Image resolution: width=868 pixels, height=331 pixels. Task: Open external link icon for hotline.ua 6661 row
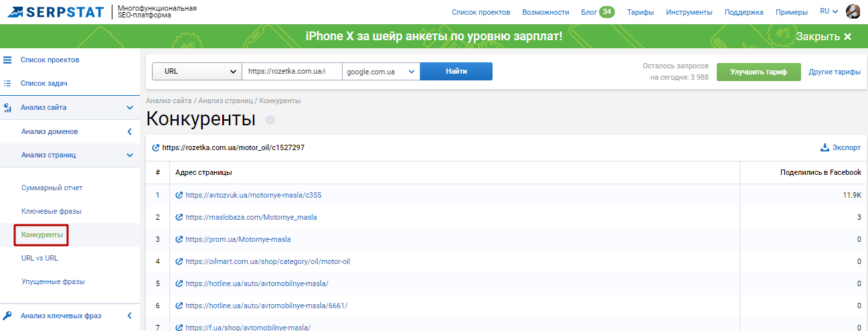pos(179,306)
